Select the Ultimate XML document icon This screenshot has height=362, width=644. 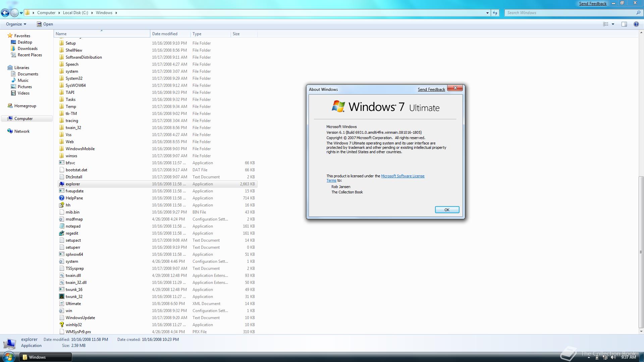61,304
